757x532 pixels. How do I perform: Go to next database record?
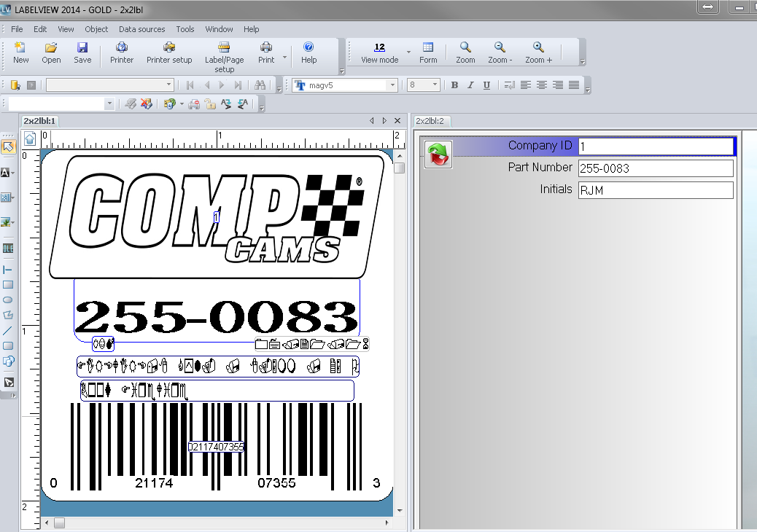click(x=222, y=85)
